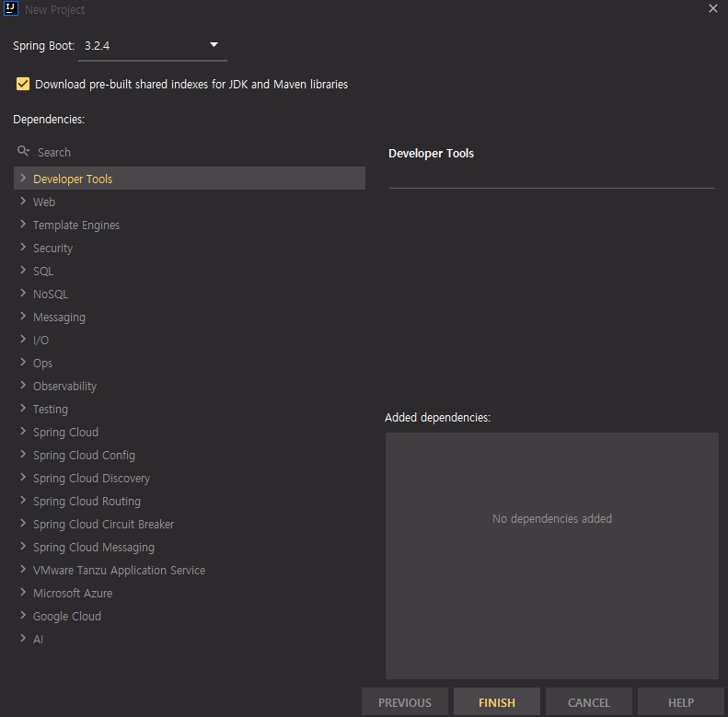The width and height of the screenshot is (728, 717).
Task: Click the search magnifier icon
Action: (23, 151)
